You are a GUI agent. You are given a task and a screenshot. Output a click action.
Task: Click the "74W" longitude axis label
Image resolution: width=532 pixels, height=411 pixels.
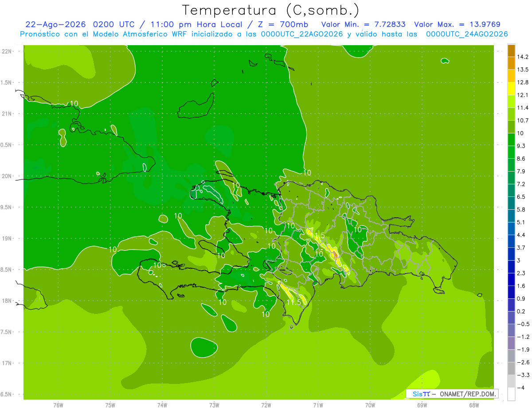(x=162, y=405)
